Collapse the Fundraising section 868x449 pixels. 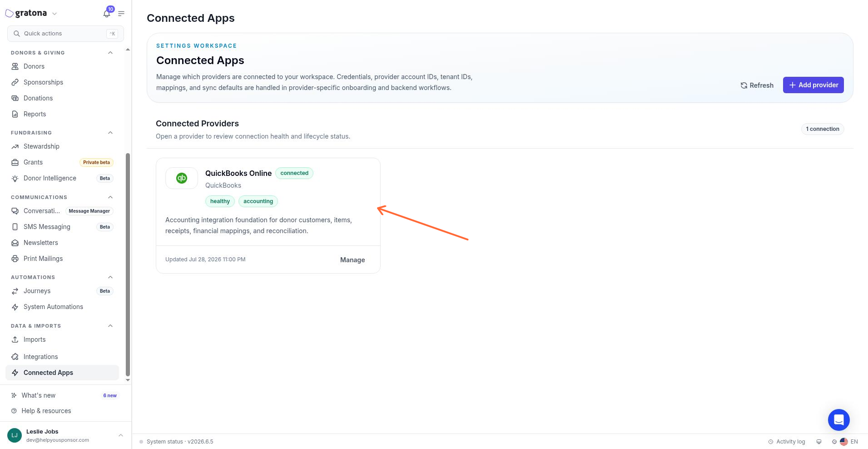pyautogui.click(x=110, y=133)
